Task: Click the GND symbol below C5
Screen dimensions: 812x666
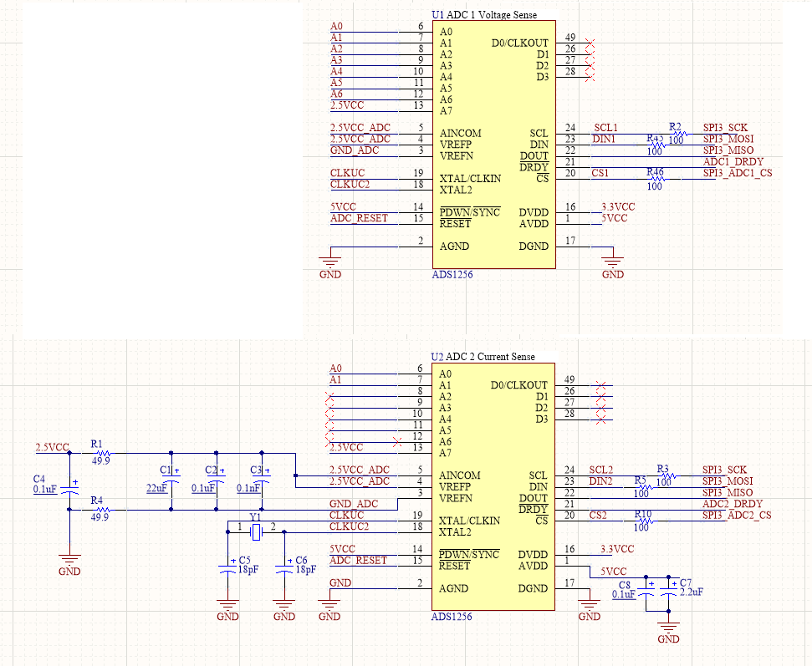Action: 227,610
